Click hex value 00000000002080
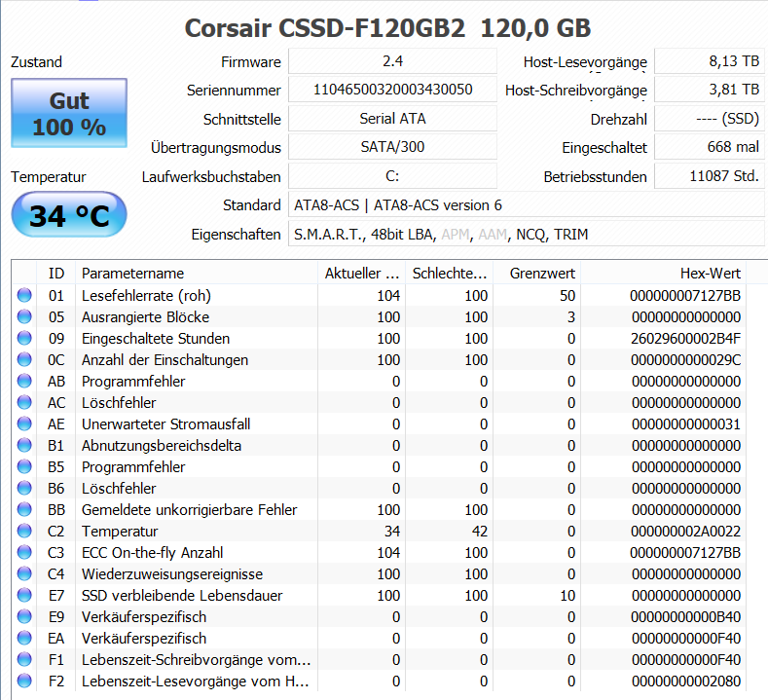The image size is (768, 700). click(x=685, y=681)
